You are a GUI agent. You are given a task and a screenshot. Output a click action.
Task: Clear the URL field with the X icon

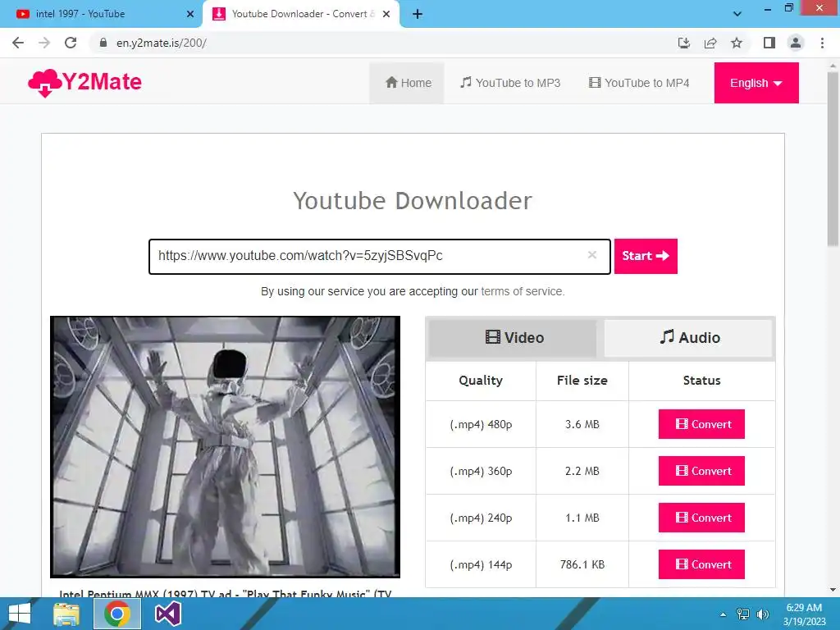coord(592,255)
